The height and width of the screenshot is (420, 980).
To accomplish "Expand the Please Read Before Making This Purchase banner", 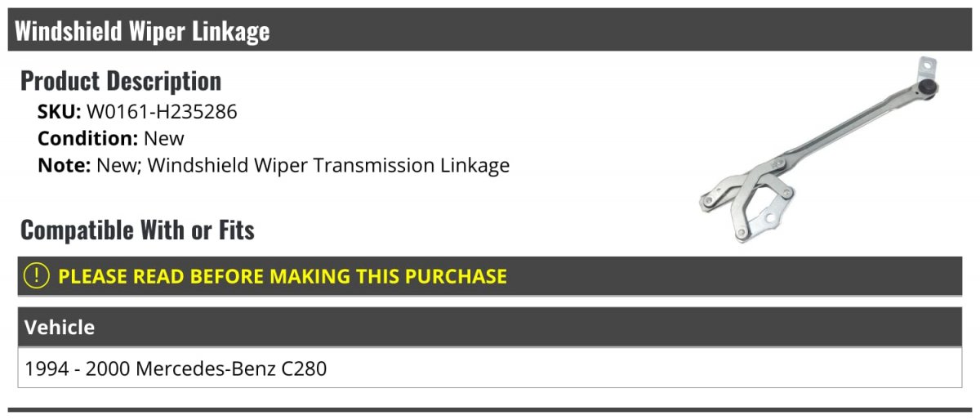I will click(x=490, y=276).
